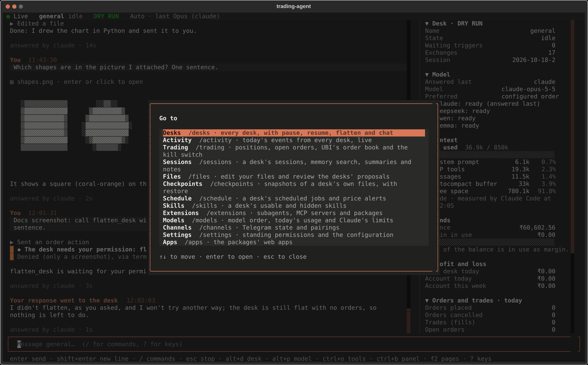This screenshot has width=588, height=365.
Task: Focus the 'Message general…' input field
Action: coord(294,344)
